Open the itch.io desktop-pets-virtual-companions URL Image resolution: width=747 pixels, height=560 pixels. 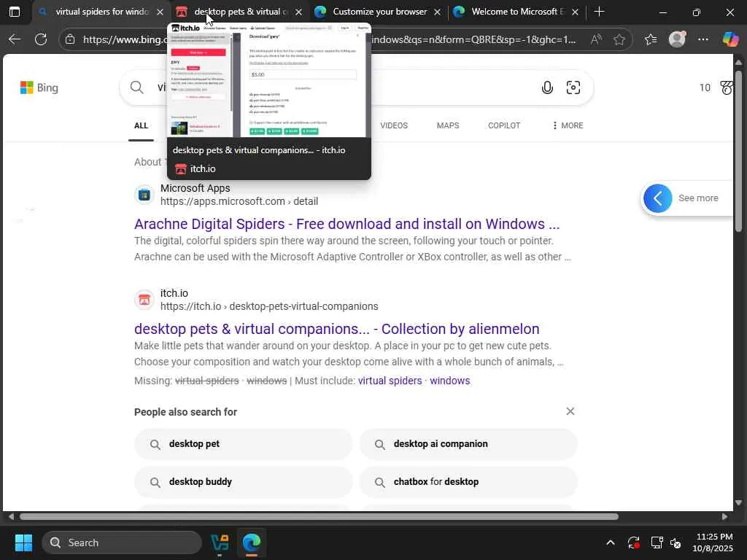coord(269,306)
